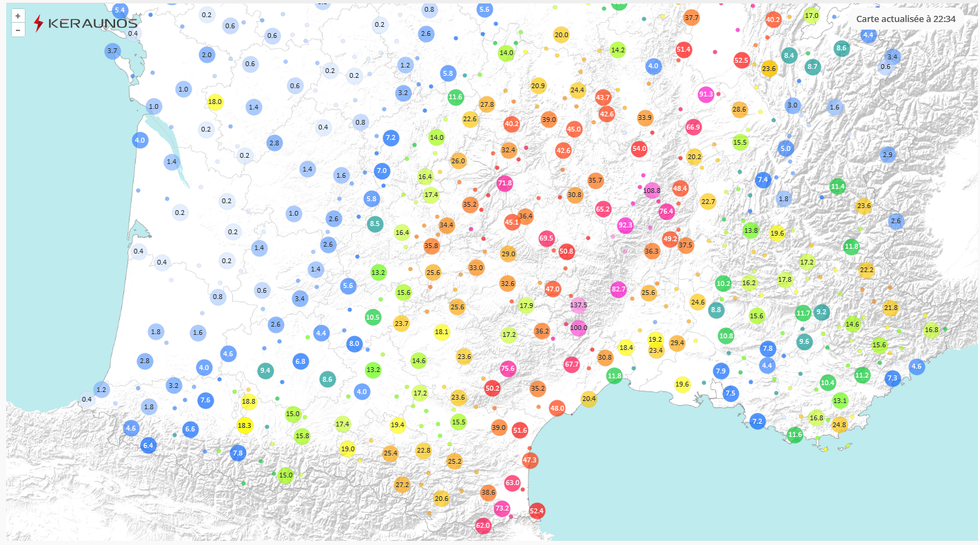Click the 52.4 coastal marker

pos(537,511)
